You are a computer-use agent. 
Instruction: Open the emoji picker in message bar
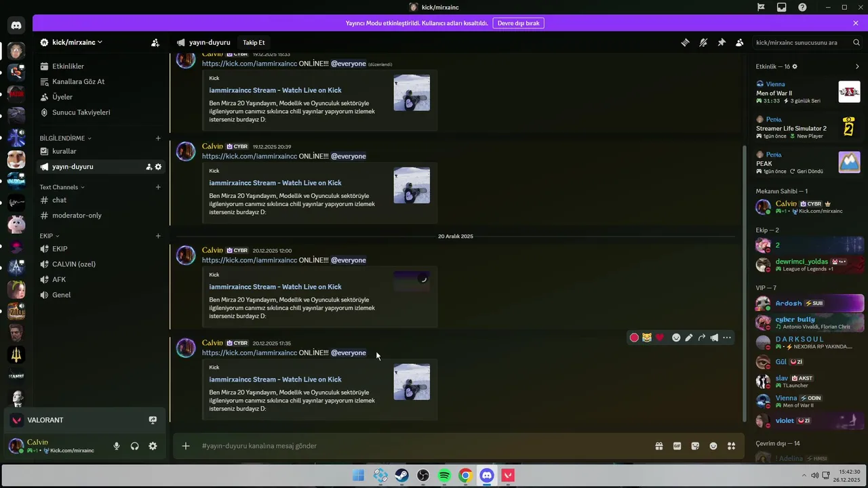coord(713,446)
